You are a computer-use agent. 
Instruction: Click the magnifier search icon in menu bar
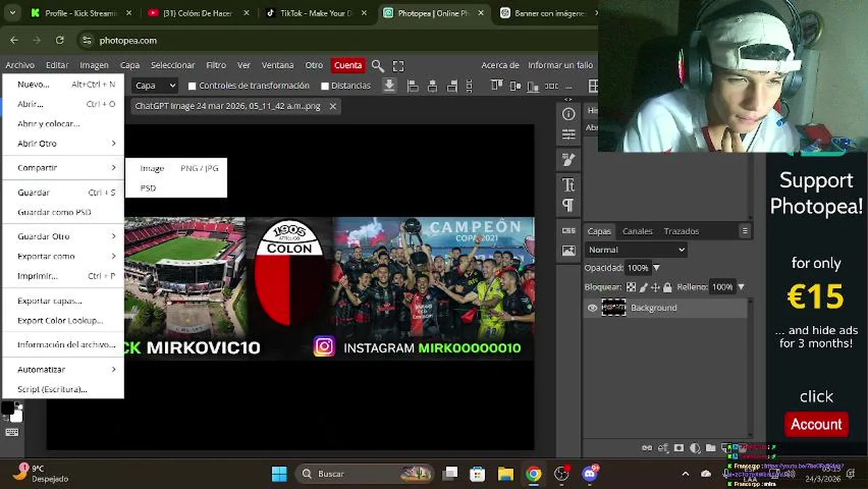coord(378,65)
